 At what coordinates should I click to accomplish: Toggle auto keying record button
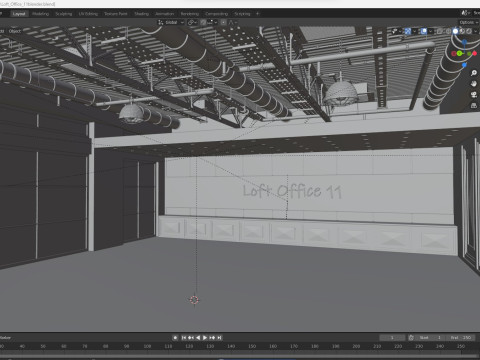175,338
